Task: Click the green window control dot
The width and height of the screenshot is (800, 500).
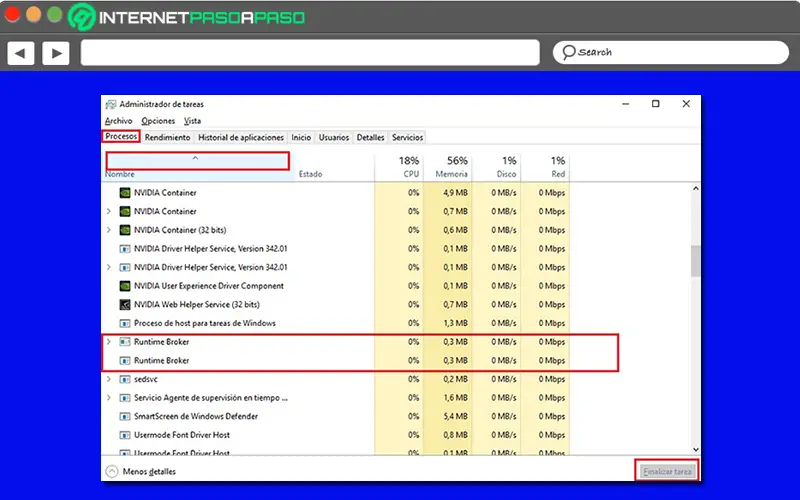Action: [55, 15]
